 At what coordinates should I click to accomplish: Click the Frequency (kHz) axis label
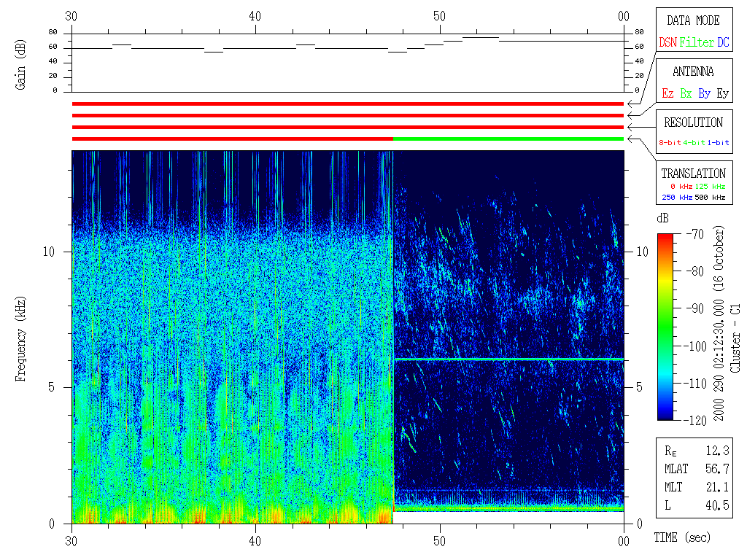tap(20, 336)
